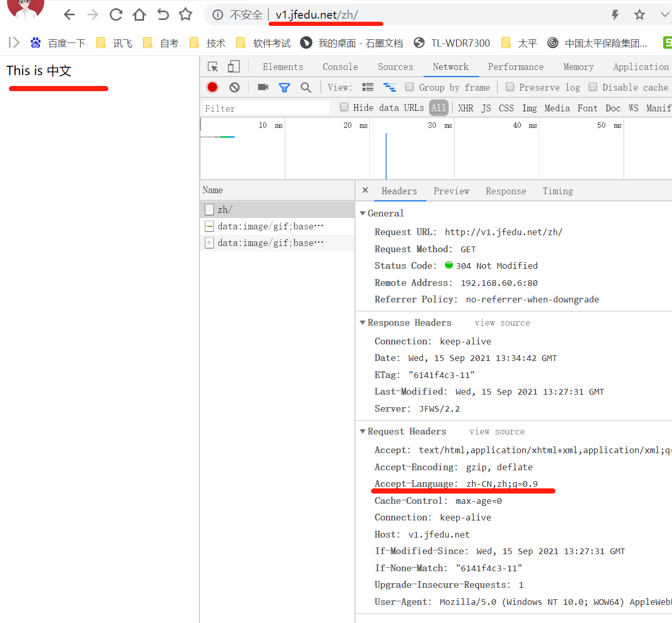This screenshot has height=623, width=672.
Task: Reload the page with the refresh icon
Action: (116, 15)
